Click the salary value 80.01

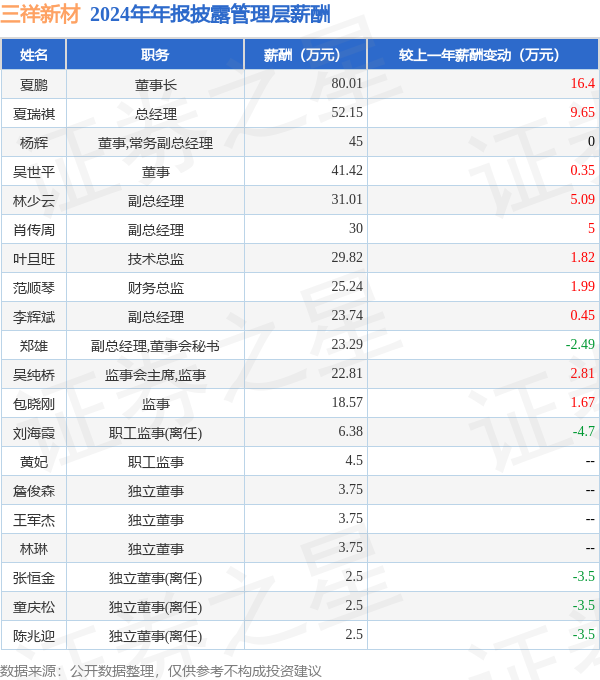pos(347,83)
